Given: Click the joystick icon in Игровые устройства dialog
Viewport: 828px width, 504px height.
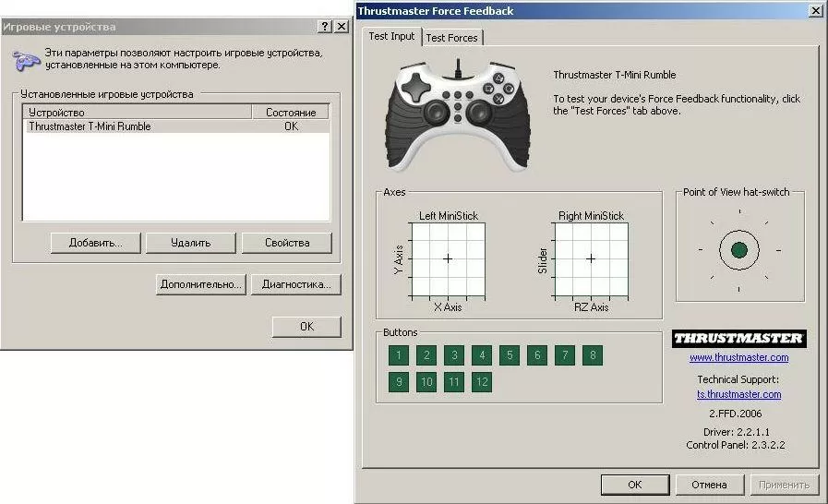Looking at the screenshot, I should [x=25, y=60].
